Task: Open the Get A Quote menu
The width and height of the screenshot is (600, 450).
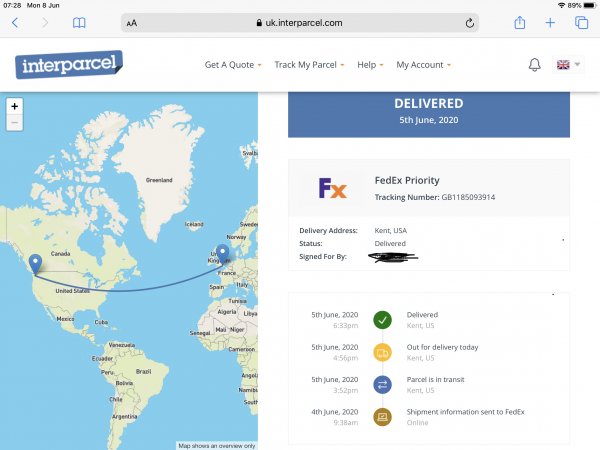Action: point(233,65)
